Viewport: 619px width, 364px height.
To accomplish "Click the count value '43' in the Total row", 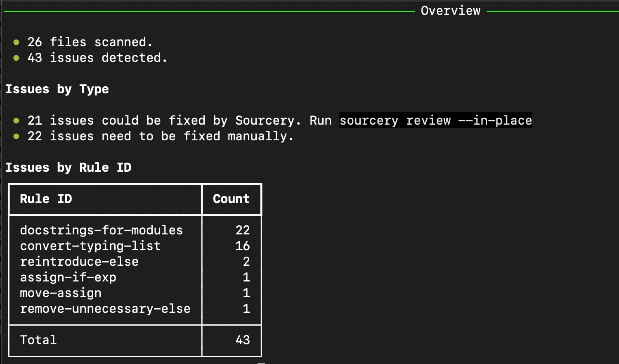I will tap(243, 340).
